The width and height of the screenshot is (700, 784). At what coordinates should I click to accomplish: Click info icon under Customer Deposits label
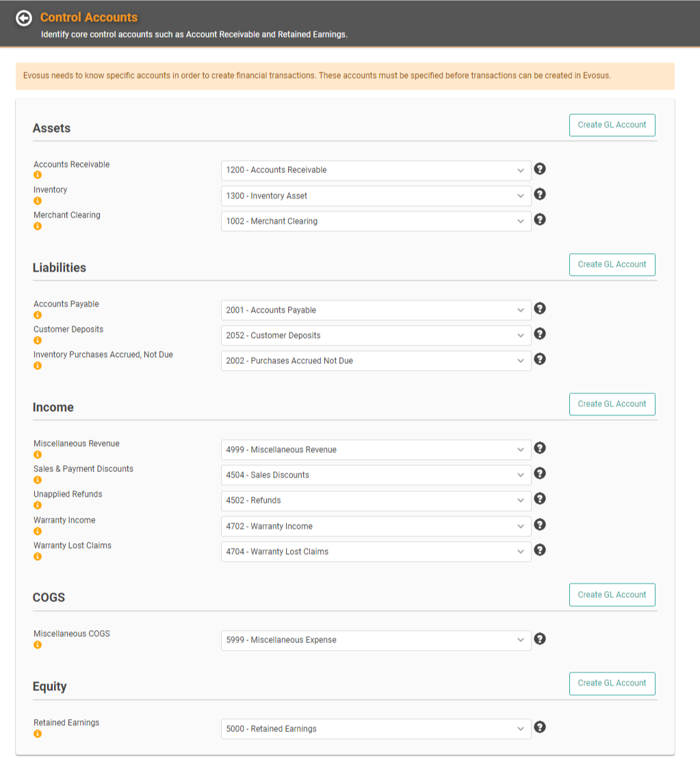(38, 341)
